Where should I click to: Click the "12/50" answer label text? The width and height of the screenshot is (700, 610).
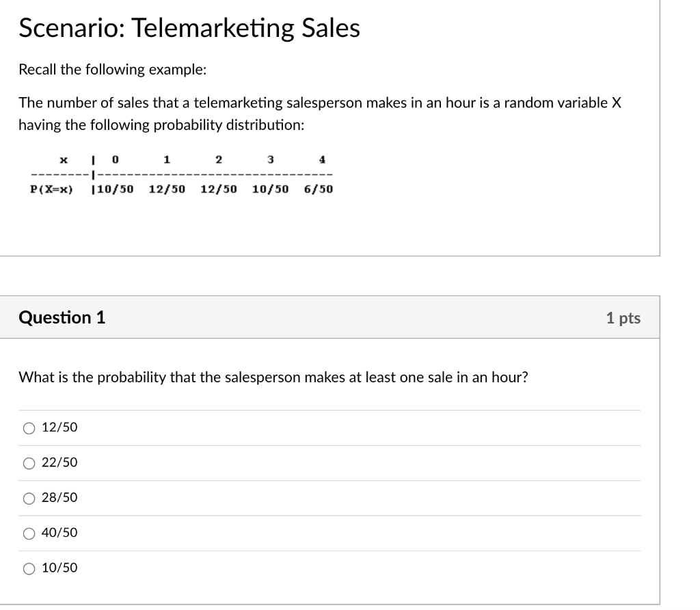pyautogui.click(x=59, y=427)
